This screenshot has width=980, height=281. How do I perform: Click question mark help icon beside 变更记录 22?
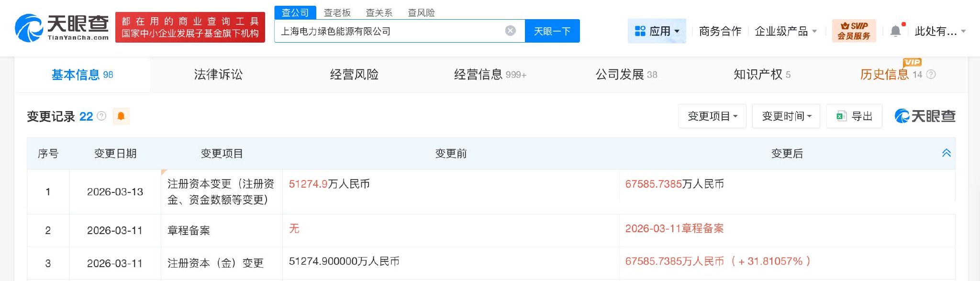101,116
